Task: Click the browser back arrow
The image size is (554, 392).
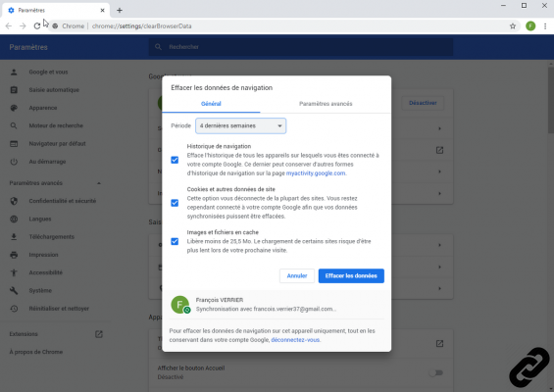Action: (x=9, y=26)
